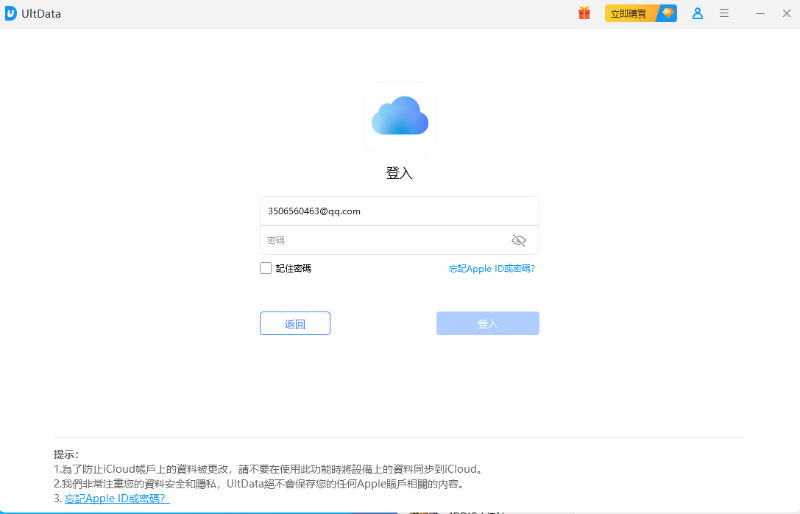Image resolution: width=800 pixels, height=514 pixels.
Task: Click into the 密碼 password field
Action: (385, 240)
